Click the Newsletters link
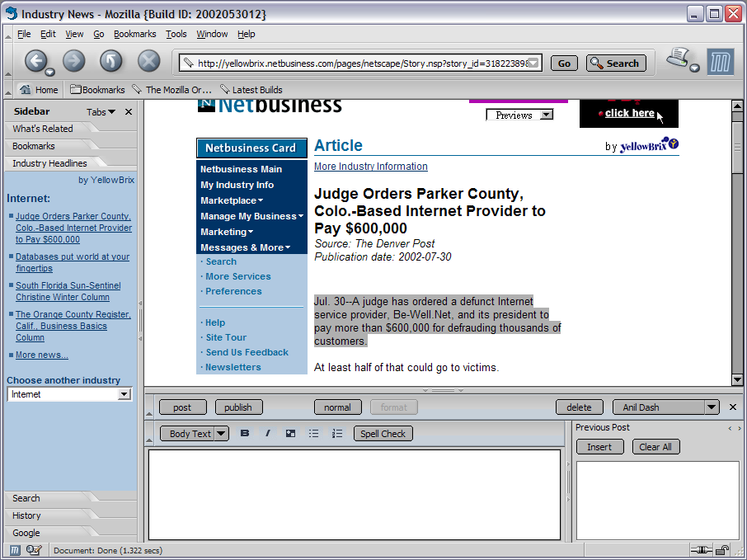This screenshot has width=747, height=560. 233,367
